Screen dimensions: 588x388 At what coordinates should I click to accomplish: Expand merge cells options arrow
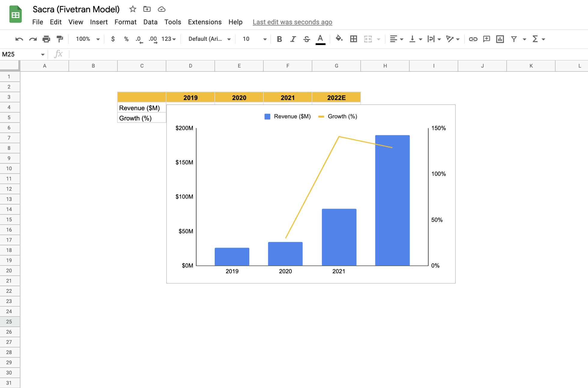tap(378, 39)
